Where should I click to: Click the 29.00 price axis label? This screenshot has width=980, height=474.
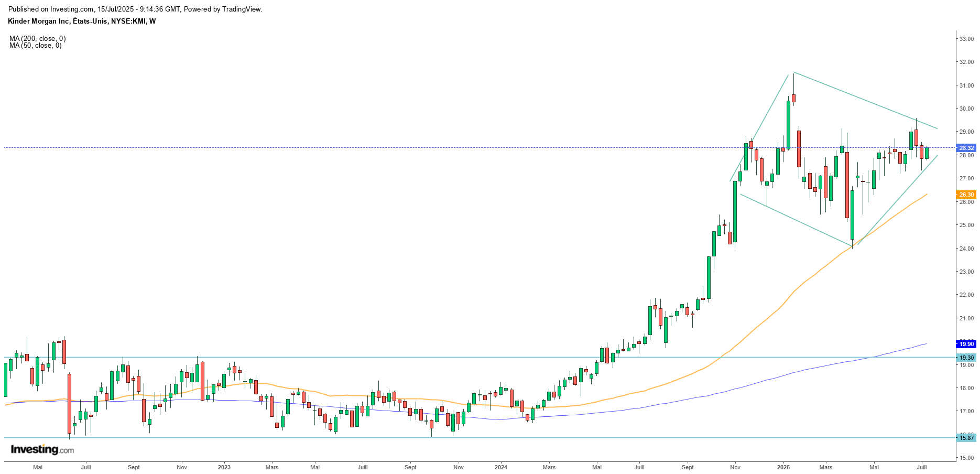tap(966, 132)
